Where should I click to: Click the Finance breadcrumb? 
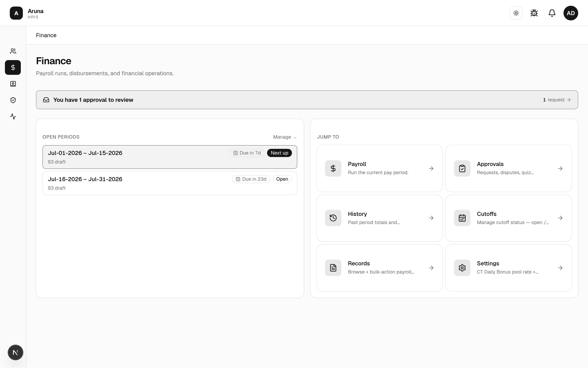(46, 35)
